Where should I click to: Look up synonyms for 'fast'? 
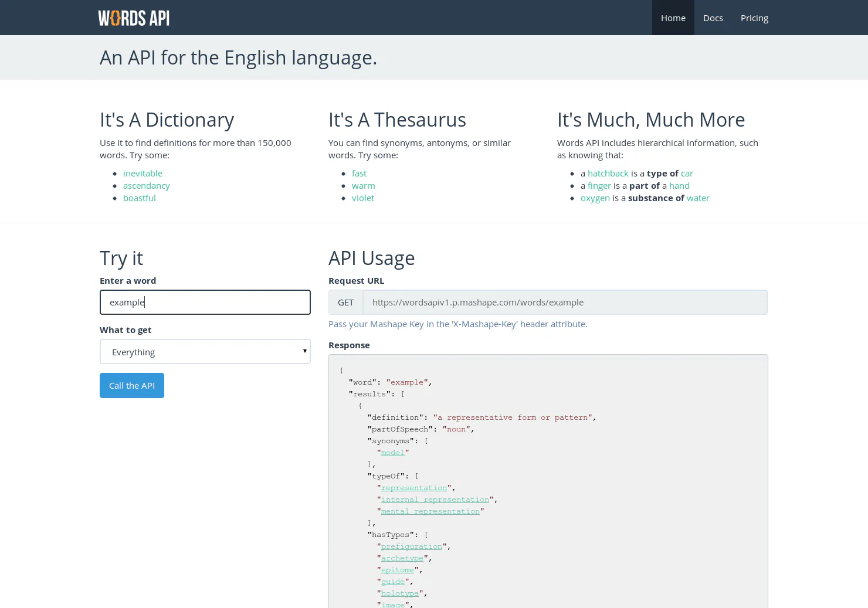[359, 174]
